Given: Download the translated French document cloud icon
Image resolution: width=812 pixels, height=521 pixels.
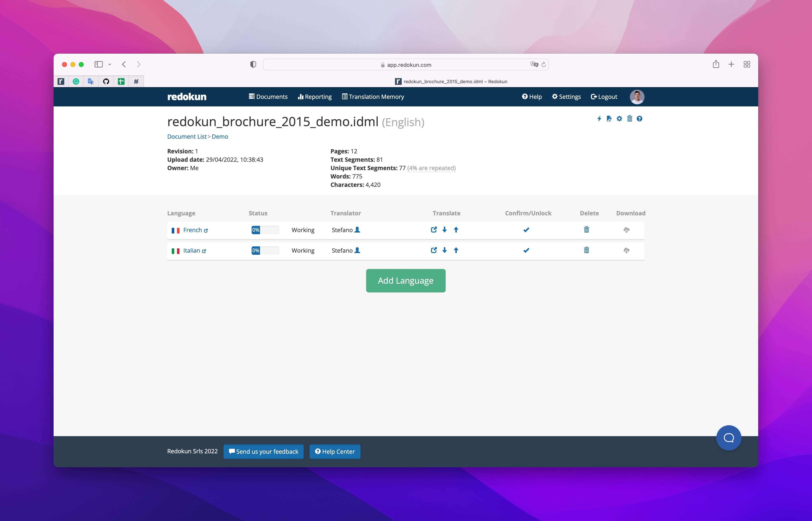Looking at the screenshot, I should click(626, 230).
